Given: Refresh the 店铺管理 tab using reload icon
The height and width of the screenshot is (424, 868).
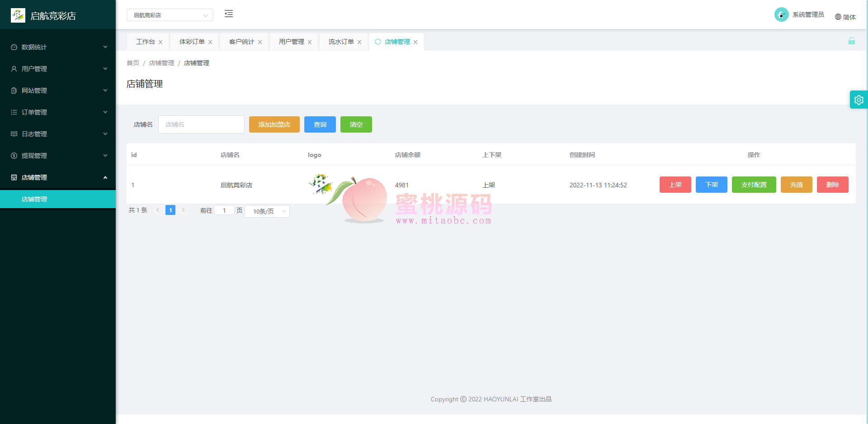Looking at the screenshot, I should click(378, 42).
